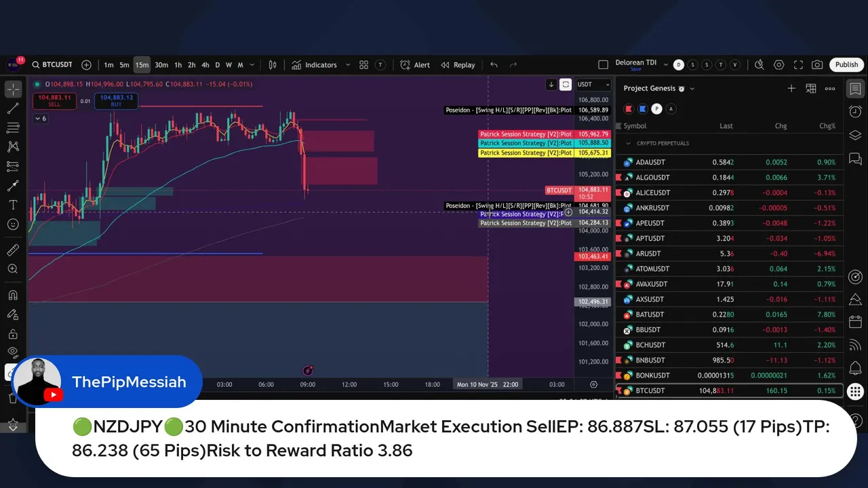Open the forecasting and measurement tools
This screenshot has width=868, height=488.
[x=13, y=166]
